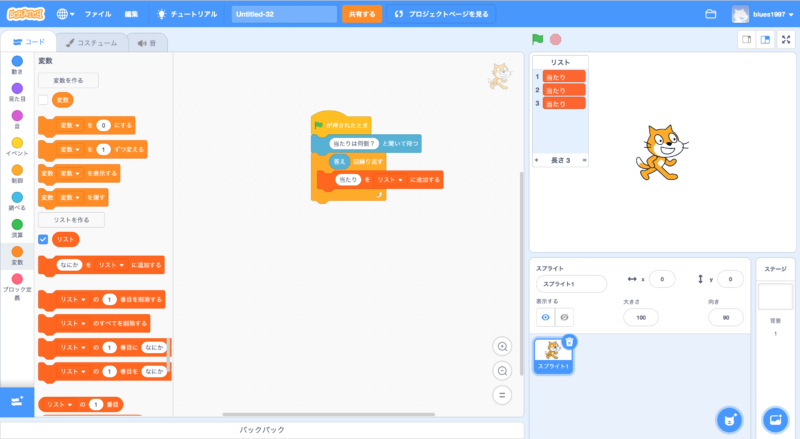Uncheck the リスト list checkbox
The image size is (800, 439).
point(43,239)
